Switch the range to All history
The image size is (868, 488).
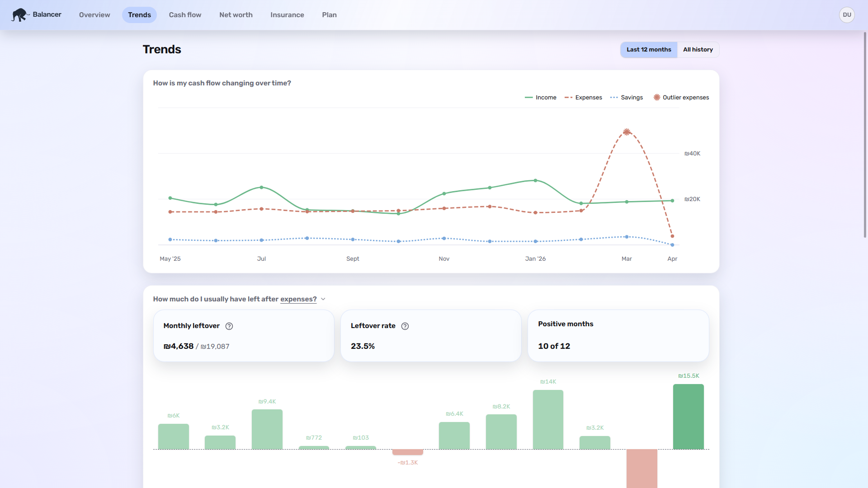tap(698, 50)
